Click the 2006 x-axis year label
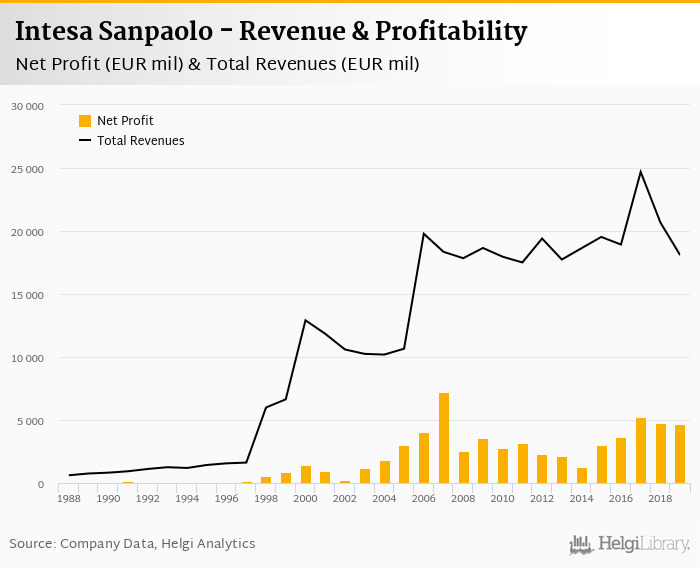Image resolution: width=700 pixels, height=568 pixels. [x=424, y=498]
